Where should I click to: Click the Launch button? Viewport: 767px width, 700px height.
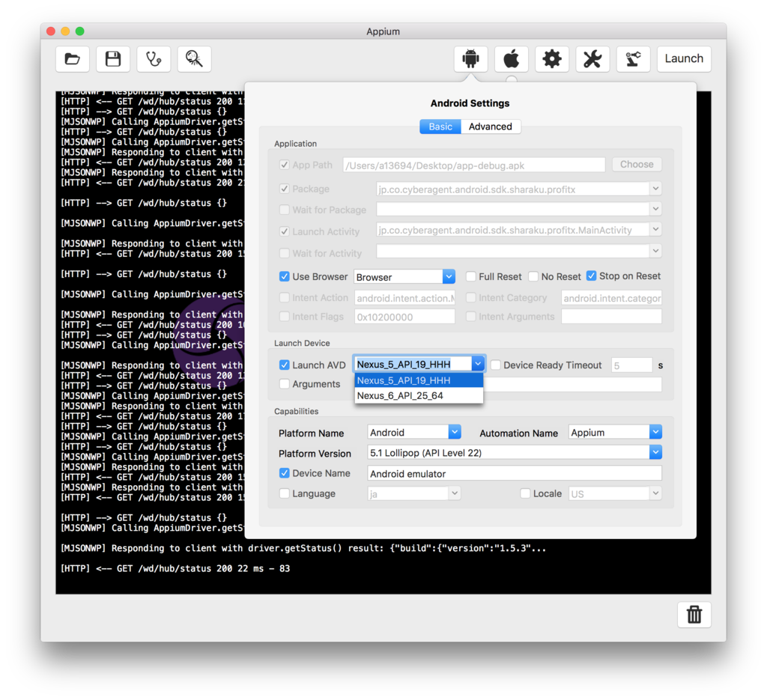coord(684,59)
